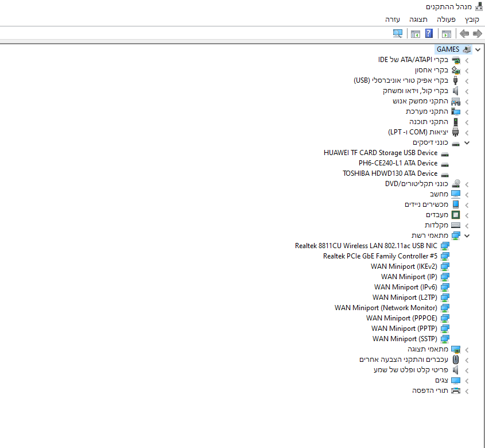Click the scan for hardware changes icon
Image resolution: width=485 pixels, height=448 pixels.
click(x=397, y=33)
